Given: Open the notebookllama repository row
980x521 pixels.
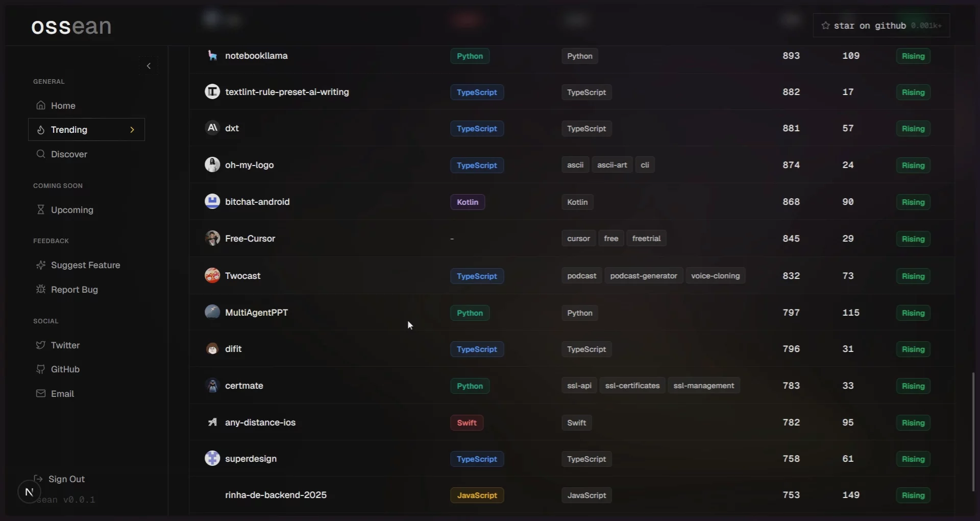Looking at the screenshot, I should [x=256, y=56].
